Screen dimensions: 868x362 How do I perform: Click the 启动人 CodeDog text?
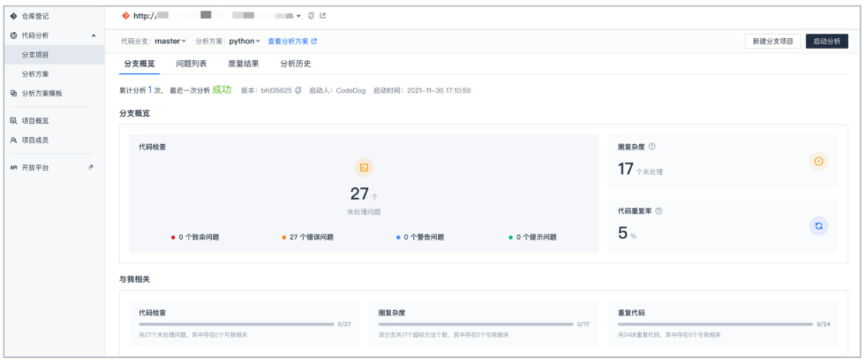click(338, 90)
